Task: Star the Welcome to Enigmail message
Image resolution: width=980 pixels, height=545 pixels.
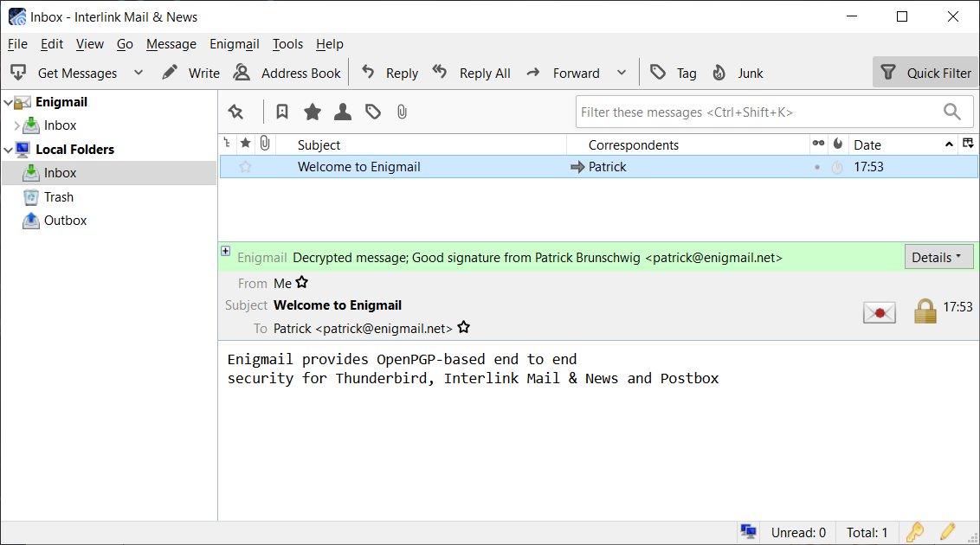Action: point(245,167)
